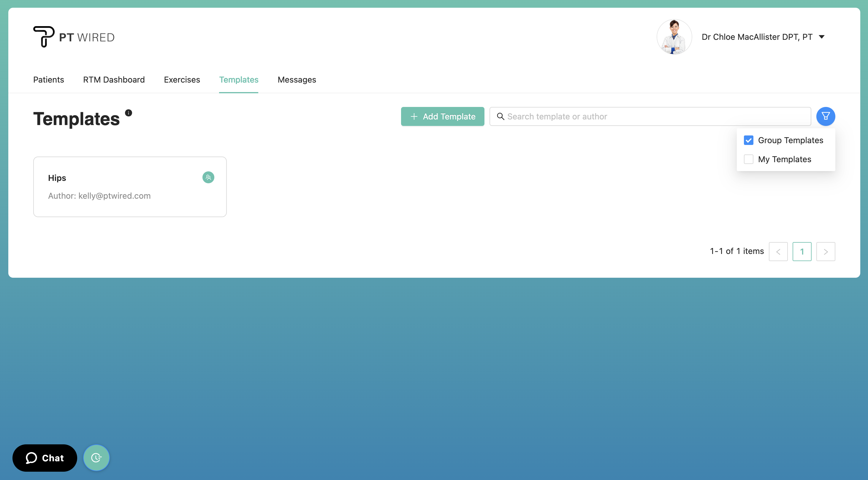Enable the My Templates checkbox

point(748,159)
